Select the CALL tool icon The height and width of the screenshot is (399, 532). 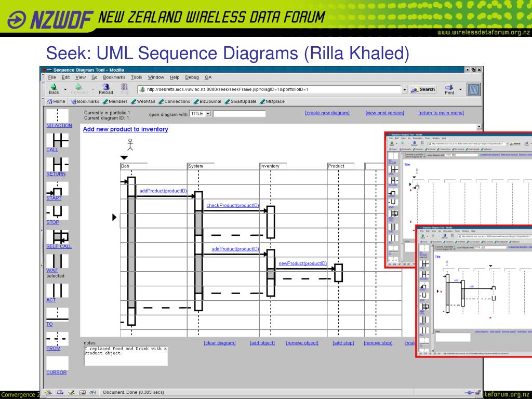[x=57, y=140]
